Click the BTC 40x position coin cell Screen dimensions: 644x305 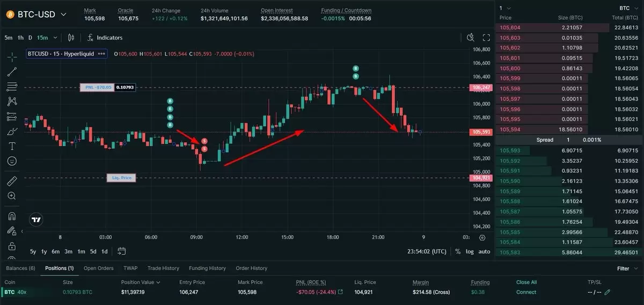(16, 292)
